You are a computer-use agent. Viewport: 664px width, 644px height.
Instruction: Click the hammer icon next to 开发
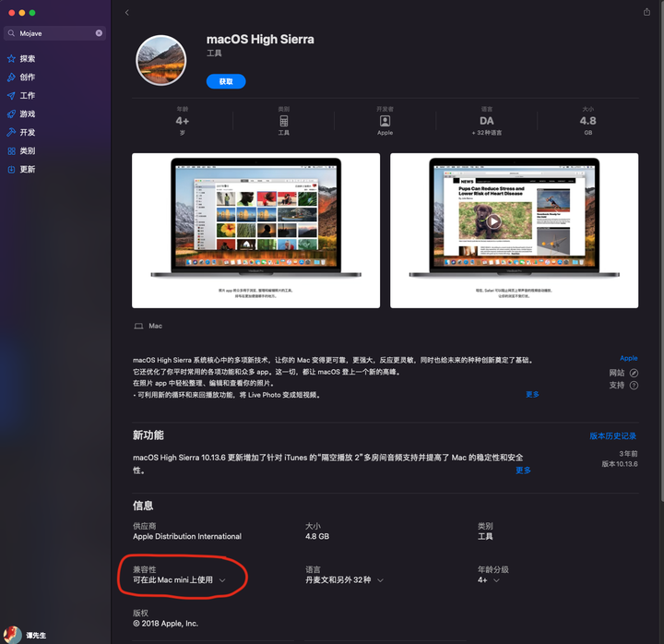pyautogui.click(x=11, y=132)
